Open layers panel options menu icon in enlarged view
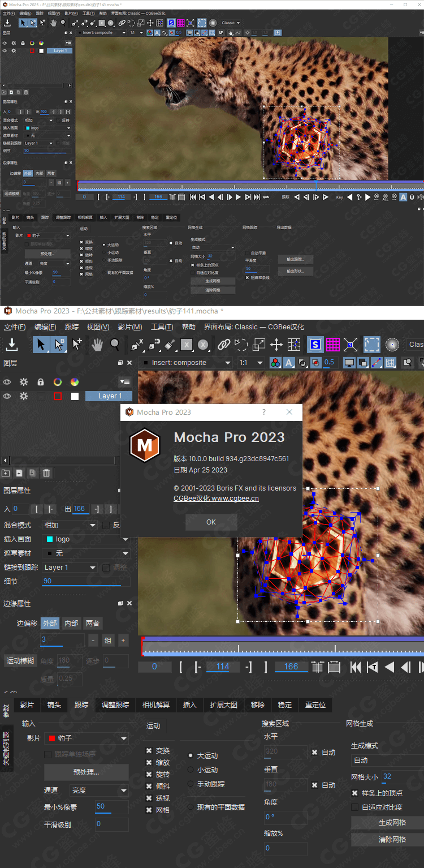The width and height of the screenshot is (424, 868). [125, 382]
